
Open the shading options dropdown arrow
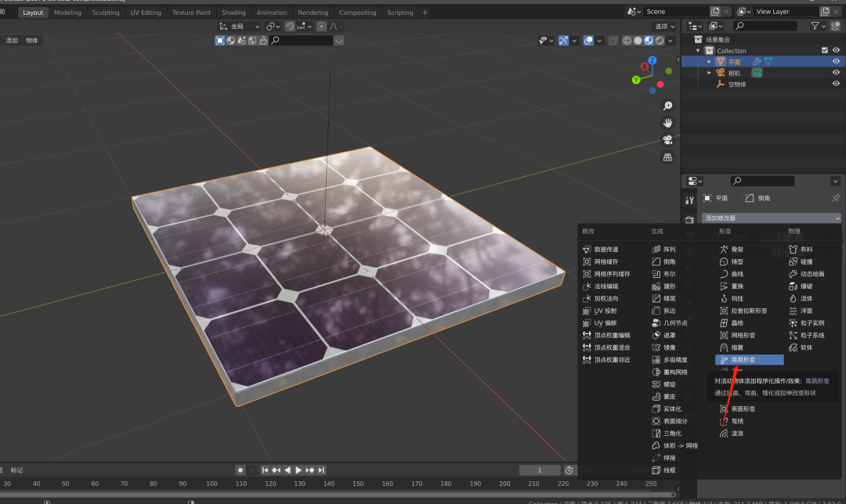pyautogui.click(x=671, y=41)
